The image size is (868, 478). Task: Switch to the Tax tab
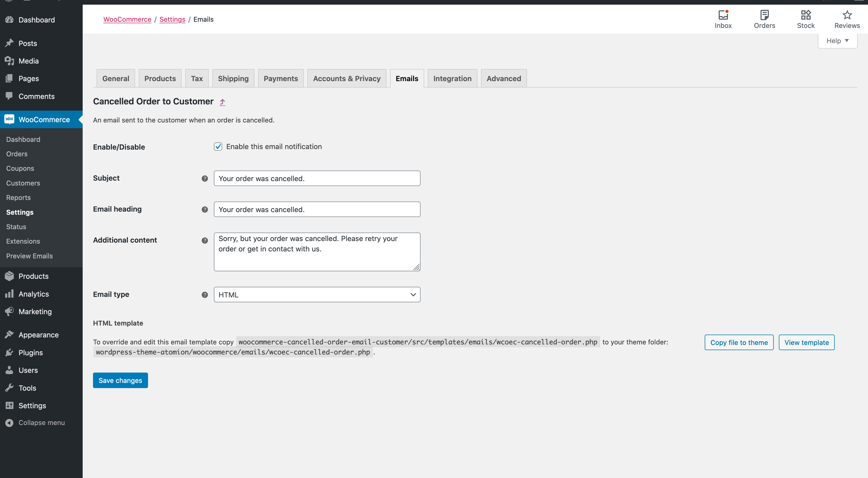[x=197, y=78]
